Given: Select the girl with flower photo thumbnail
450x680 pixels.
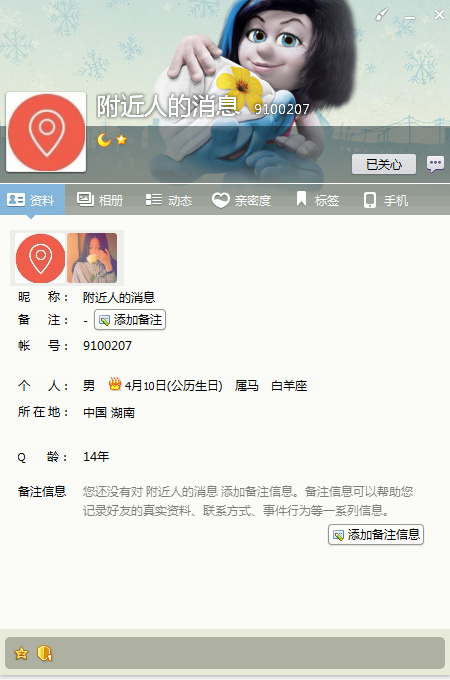Looking at the screenshot, I should click(x=92, y=258).
